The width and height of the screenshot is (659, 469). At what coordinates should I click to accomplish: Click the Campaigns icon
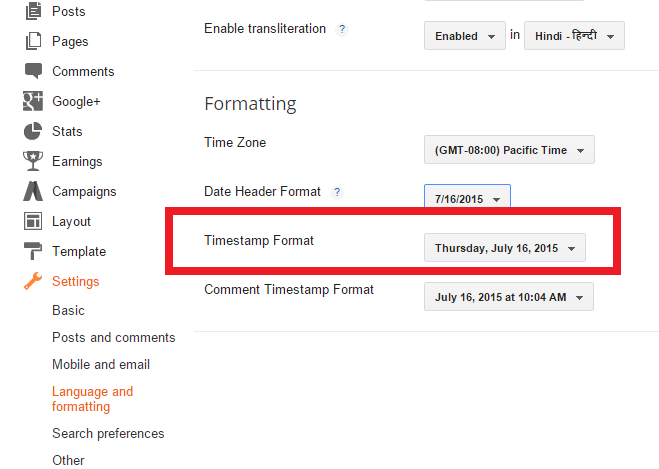33,192
